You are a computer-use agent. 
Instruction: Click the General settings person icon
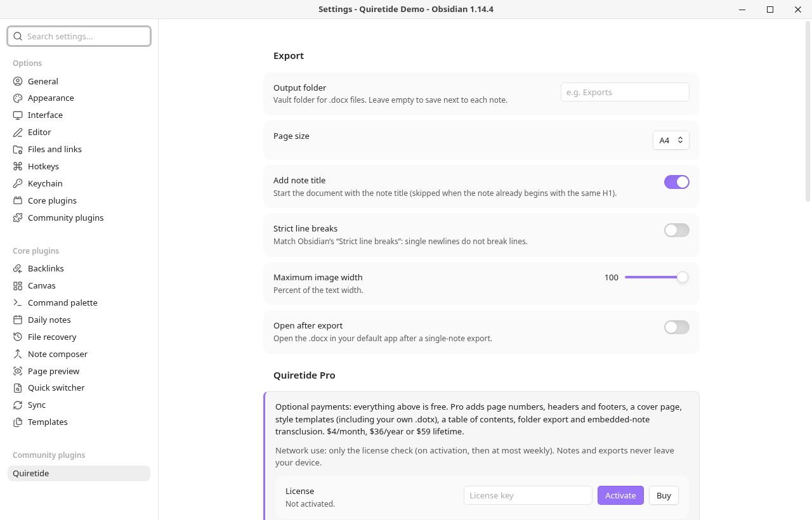[x=18, y=81]
